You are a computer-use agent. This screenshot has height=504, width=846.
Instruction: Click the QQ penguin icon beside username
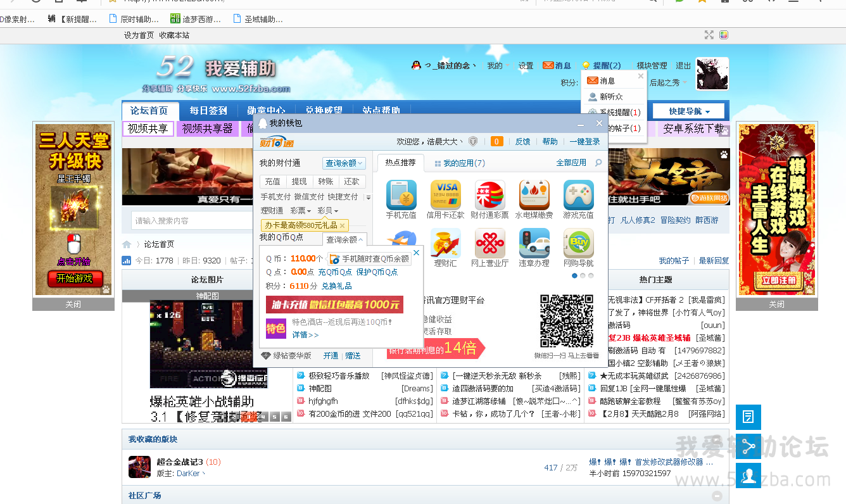[416, 65]
